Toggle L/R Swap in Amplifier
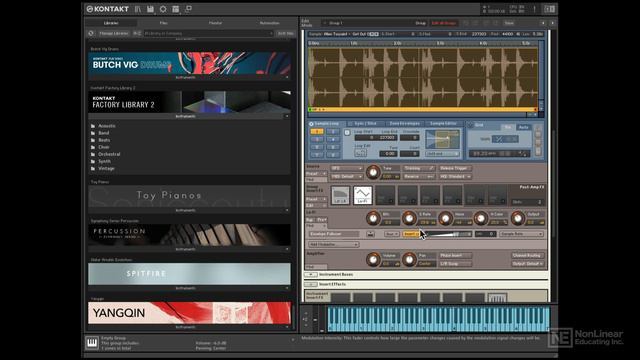 (x=455, y=264)
